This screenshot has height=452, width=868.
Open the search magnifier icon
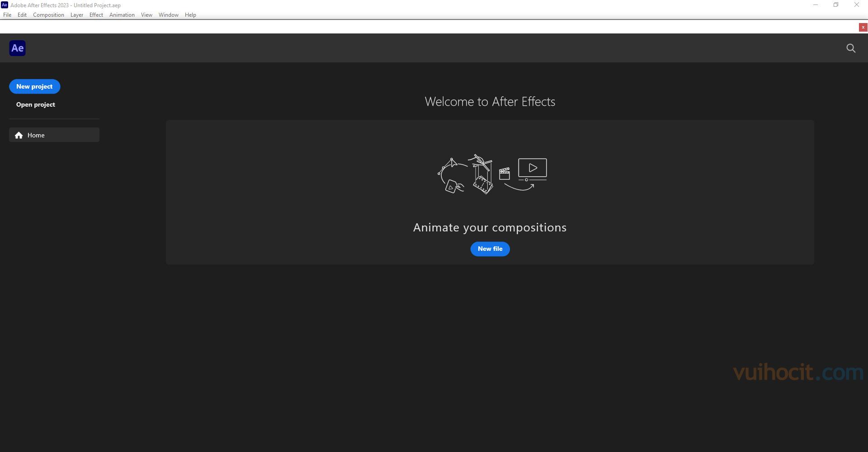pyautogui.click(x=851, y=48)
